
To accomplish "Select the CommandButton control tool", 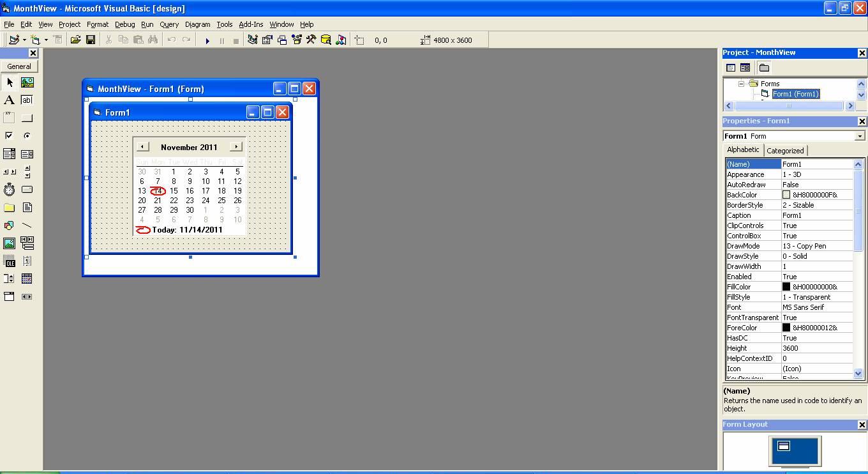I will (27, 118).
